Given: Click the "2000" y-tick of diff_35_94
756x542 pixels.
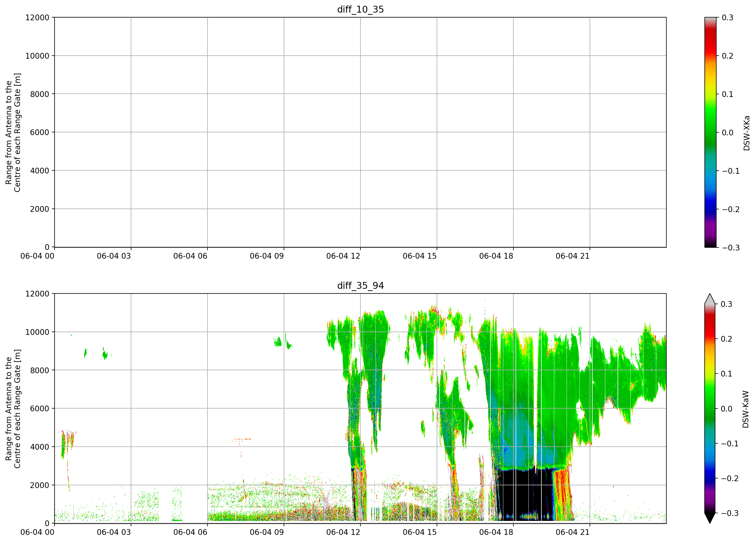Looking at the screenshot, I should [40, 485].
